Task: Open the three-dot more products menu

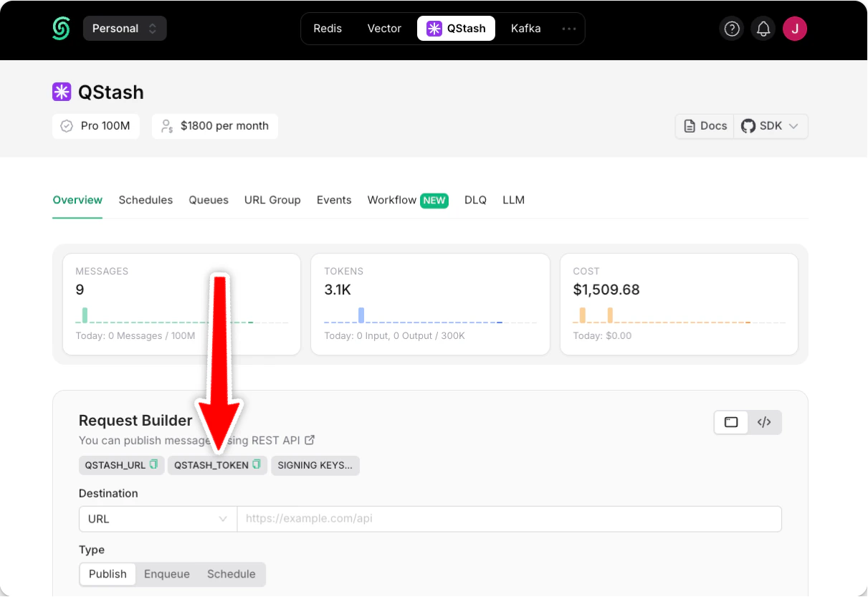Action: (x=569, y=29)
